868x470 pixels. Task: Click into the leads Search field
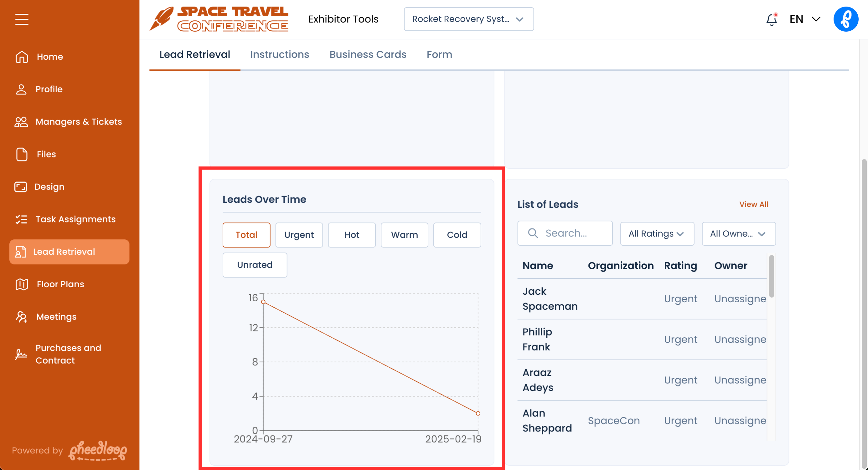coord(565,233)
